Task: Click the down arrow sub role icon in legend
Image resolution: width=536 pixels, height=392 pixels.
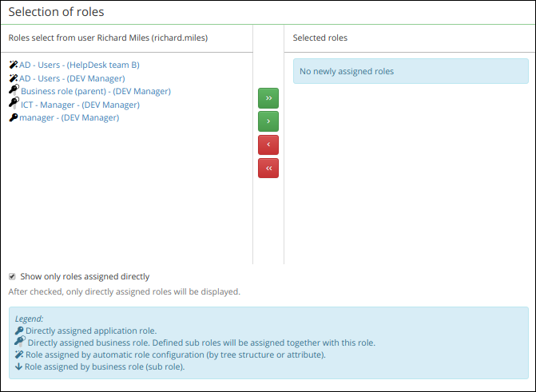Action: tap(19, 366)
